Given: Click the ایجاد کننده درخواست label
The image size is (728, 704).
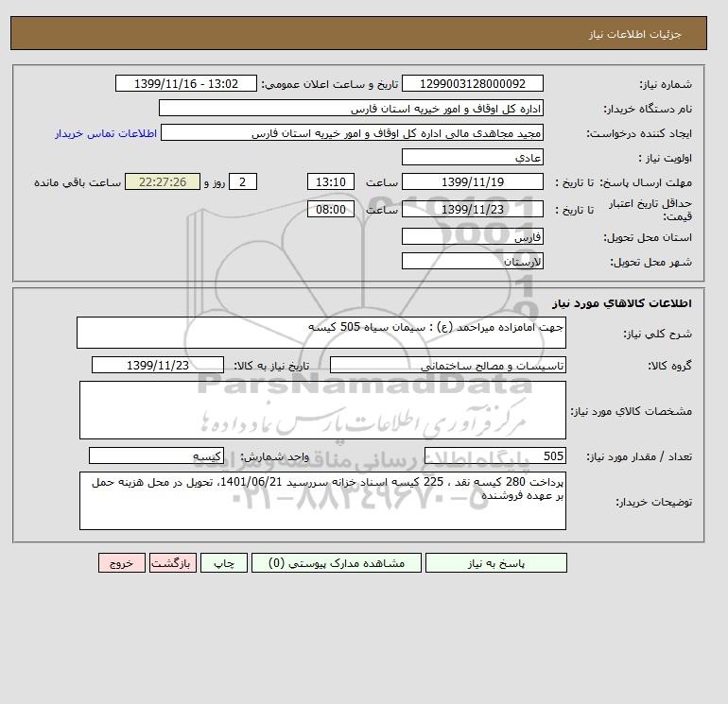Looking at the screenshot, I should pos(639,133).
